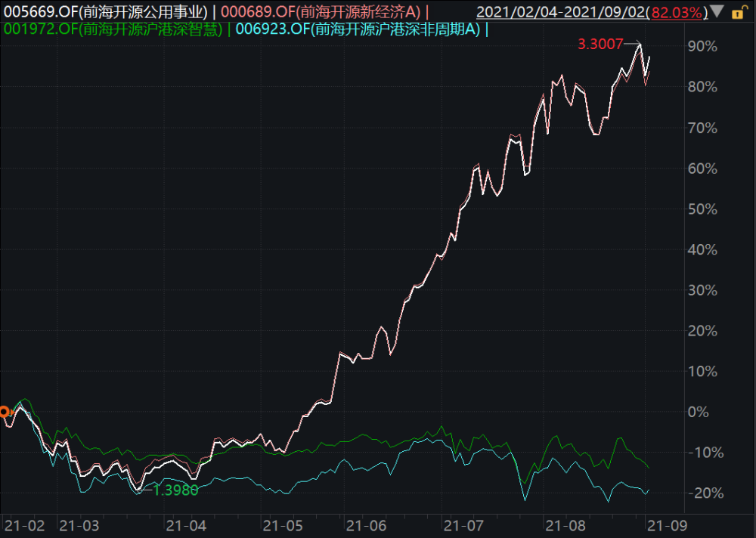Select fund 001972.OF(前海开源沪港深智慧) legend

pyautogui.click(x=113, y=29)
